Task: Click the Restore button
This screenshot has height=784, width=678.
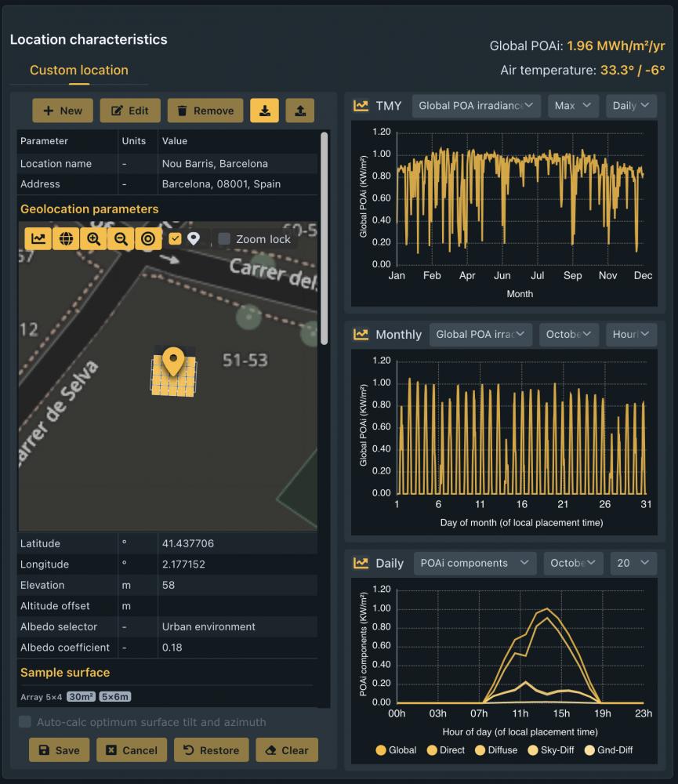Action: pos(211,750)
